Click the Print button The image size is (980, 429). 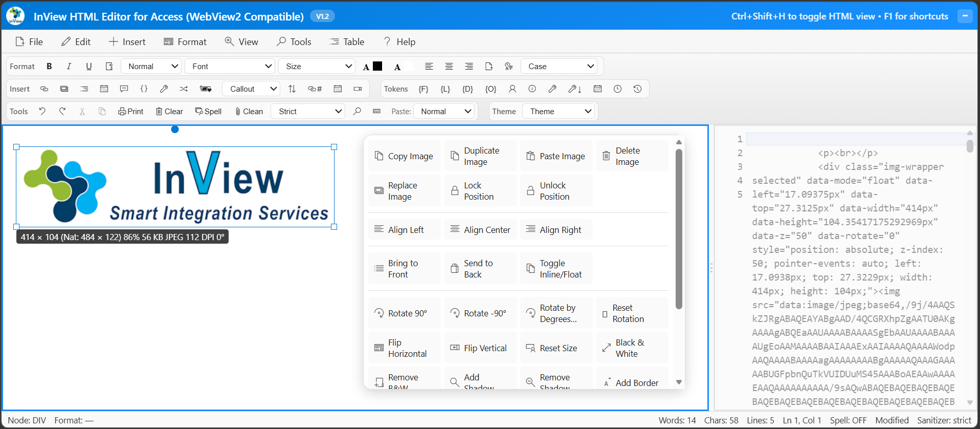point(131,111)
